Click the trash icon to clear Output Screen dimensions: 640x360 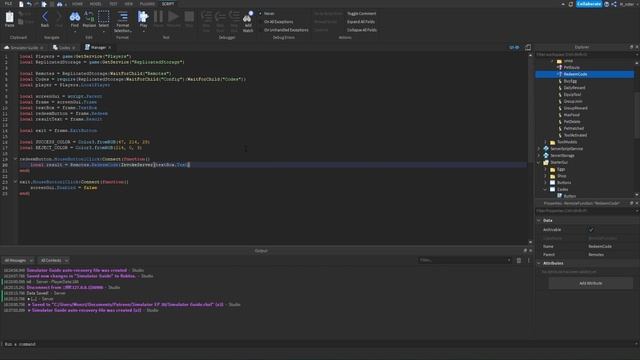tap(519, 260)
